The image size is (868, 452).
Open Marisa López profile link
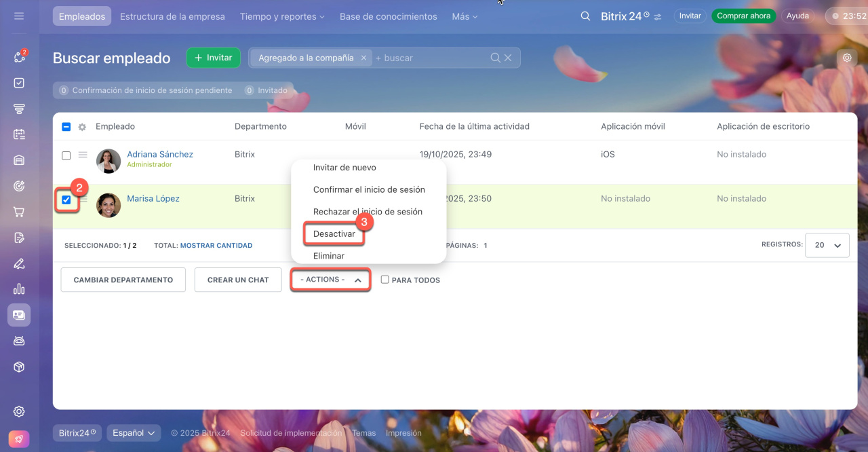(153, 199)
